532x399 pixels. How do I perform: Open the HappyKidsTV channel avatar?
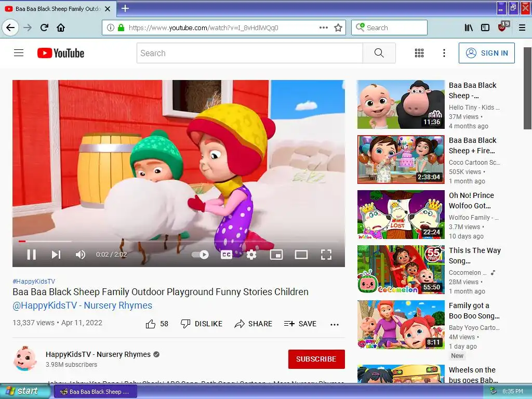(x=25, y=358)
